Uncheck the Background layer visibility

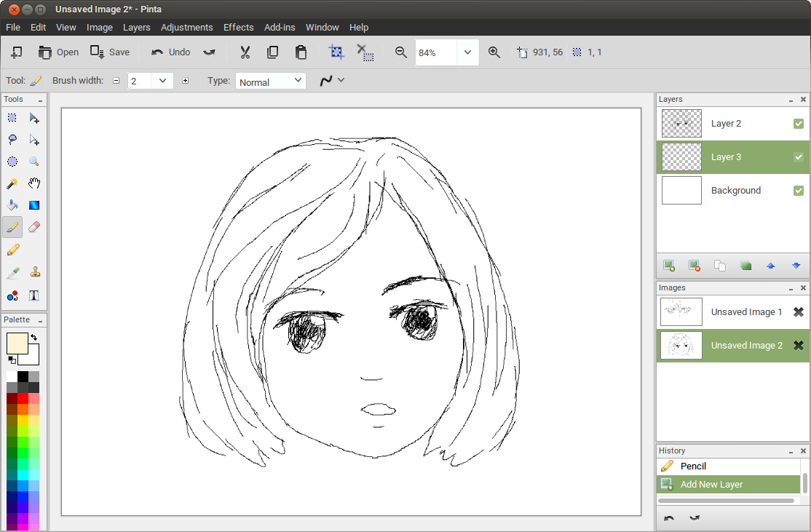tap(799, 191)
